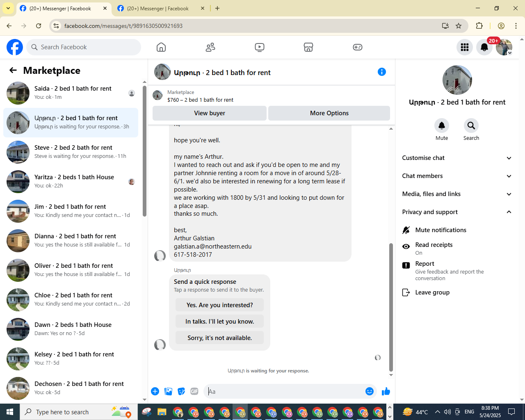525x420 pixels.
Task: Click the conversation list scrollbar thumb
Action: [144, 151]
